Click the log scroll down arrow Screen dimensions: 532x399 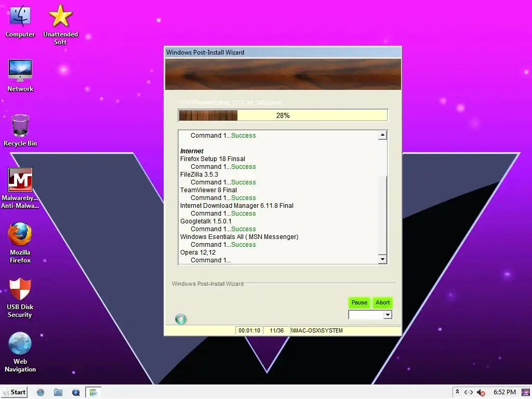point(382,259)
